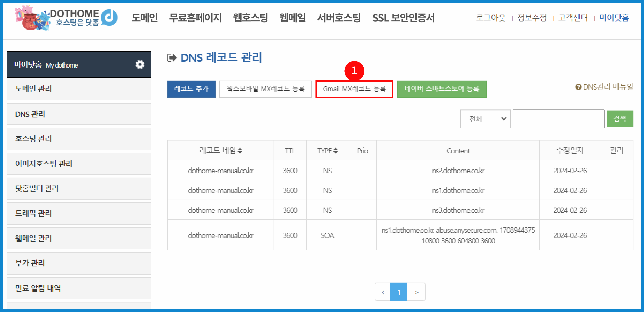Click the Gmail MX레코드 등록 button
The height and width of the screenshot is (312, 644).
(x=354, y=89)
